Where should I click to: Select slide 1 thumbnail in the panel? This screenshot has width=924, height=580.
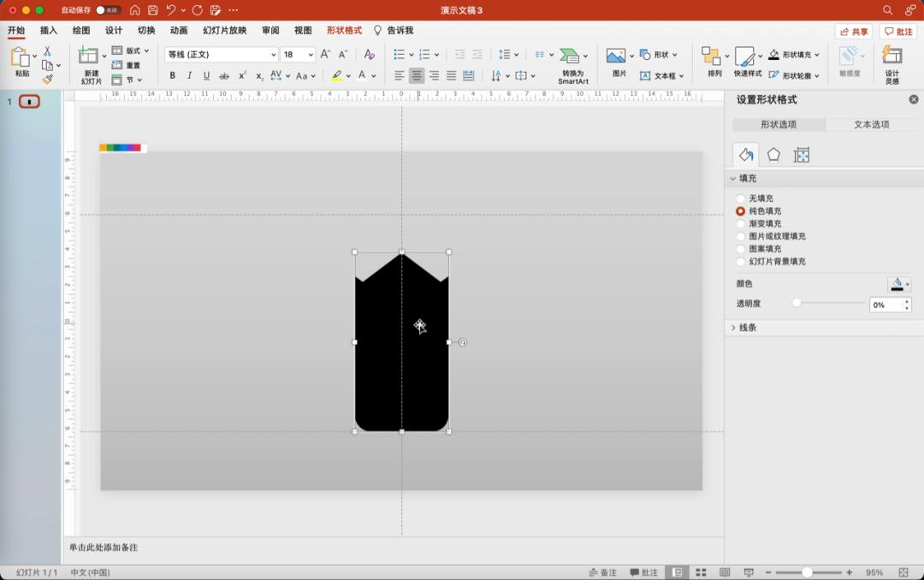click(x=30, y=103)
